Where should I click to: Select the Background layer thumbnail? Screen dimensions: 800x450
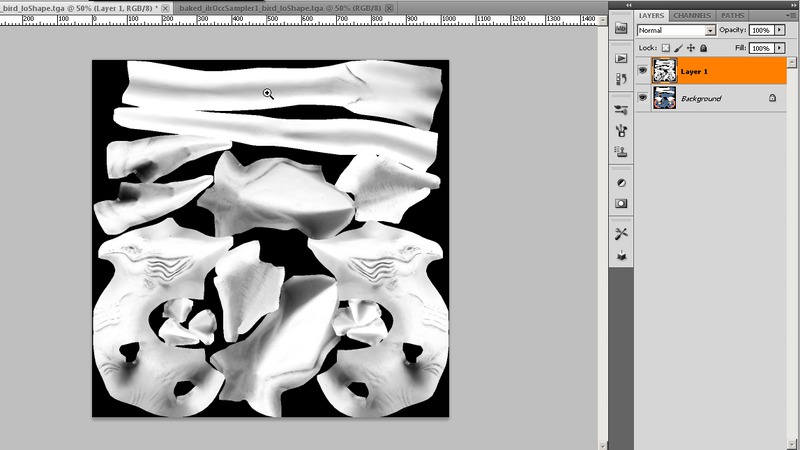[x=663, y=98]
